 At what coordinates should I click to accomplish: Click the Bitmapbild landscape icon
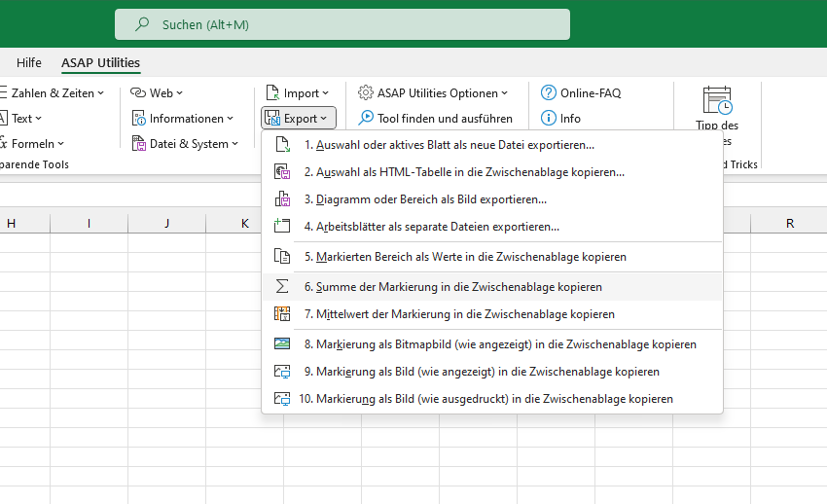(282, 344)
